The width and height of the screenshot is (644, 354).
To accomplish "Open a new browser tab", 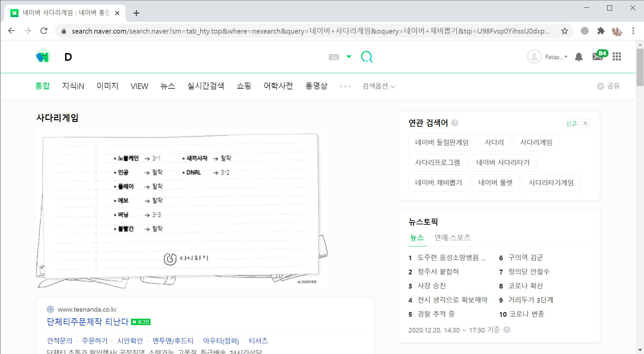I will coord(136,13).
